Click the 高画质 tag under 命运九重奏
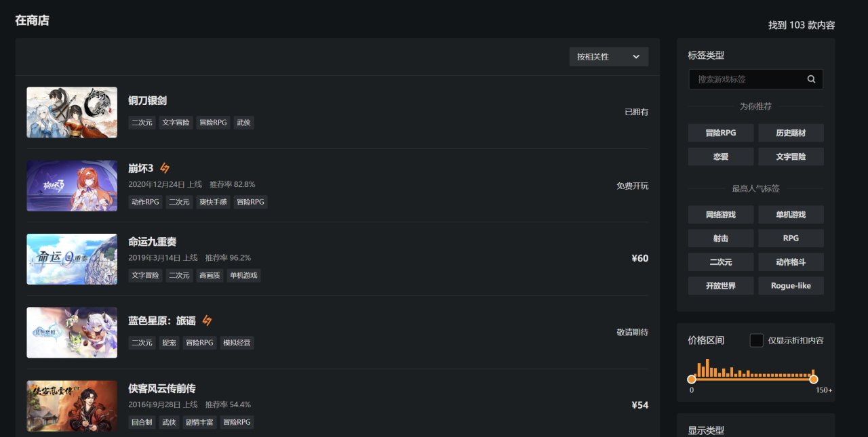 point(210,275)
